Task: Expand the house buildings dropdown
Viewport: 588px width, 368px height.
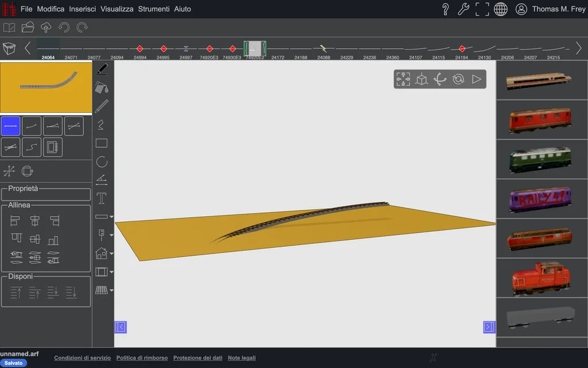Action: click(x=111, y=254)
